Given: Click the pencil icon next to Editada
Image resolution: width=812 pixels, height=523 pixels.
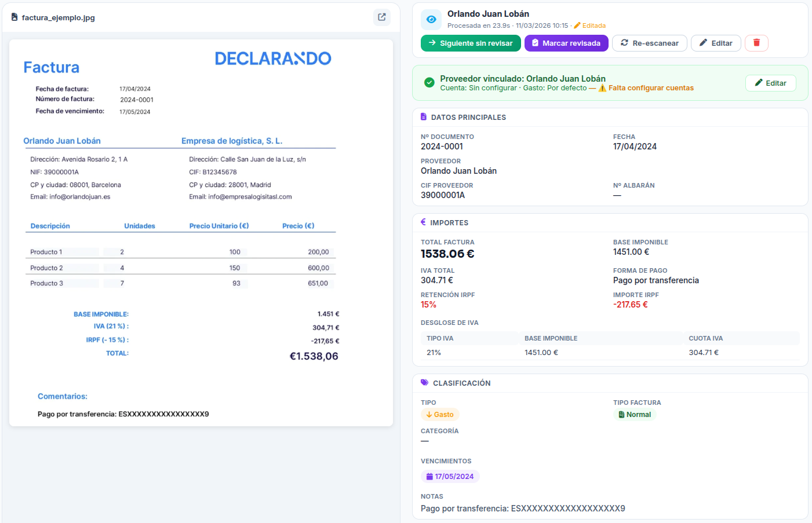Looking at the screenshot, I should pyautogui.click(x=578, y=25).
